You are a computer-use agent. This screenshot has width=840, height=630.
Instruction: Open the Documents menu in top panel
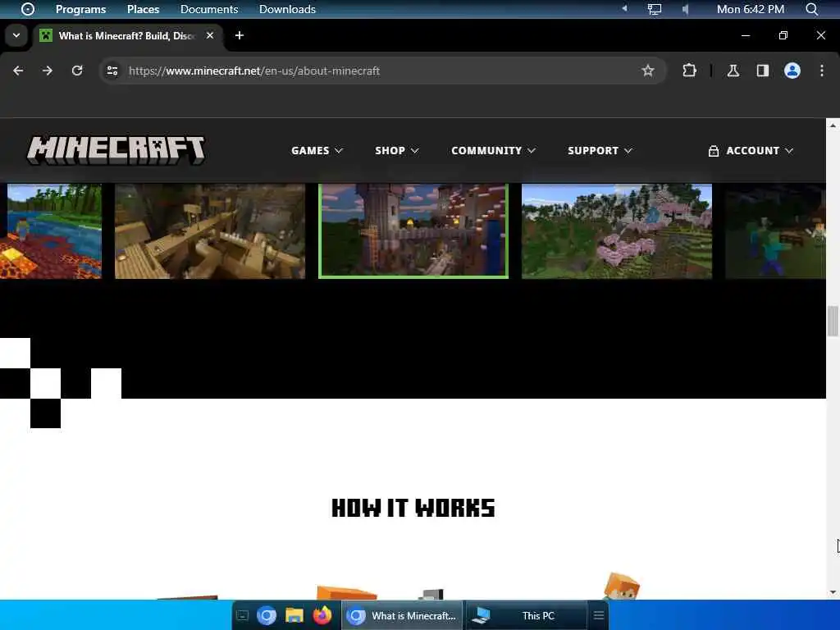click(209, 9)
